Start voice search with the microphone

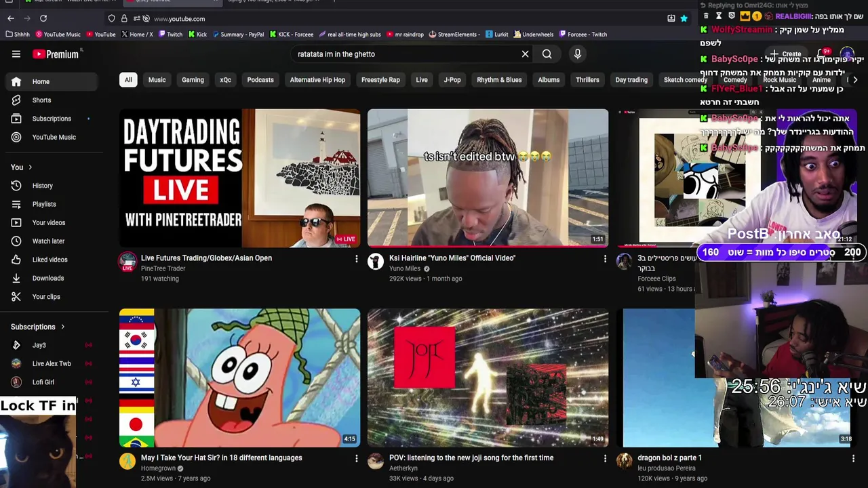578,54
